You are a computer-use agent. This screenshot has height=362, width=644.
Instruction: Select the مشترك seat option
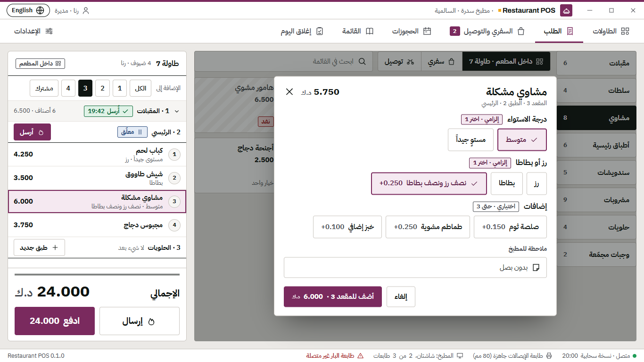coord(44,88)
